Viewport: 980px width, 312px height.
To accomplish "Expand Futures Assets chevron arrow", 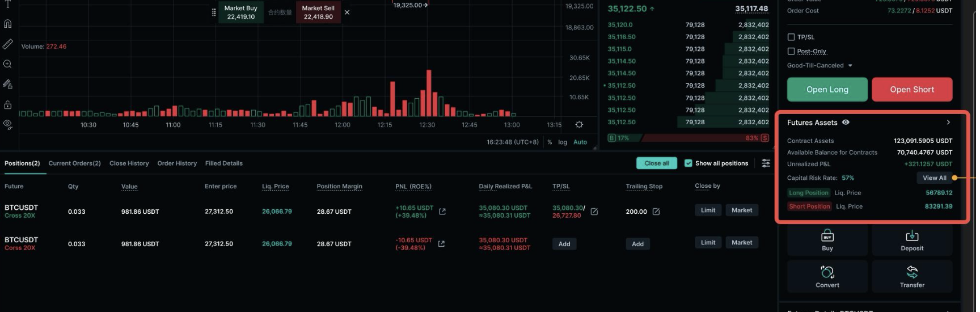I will [x=948, y=123].
